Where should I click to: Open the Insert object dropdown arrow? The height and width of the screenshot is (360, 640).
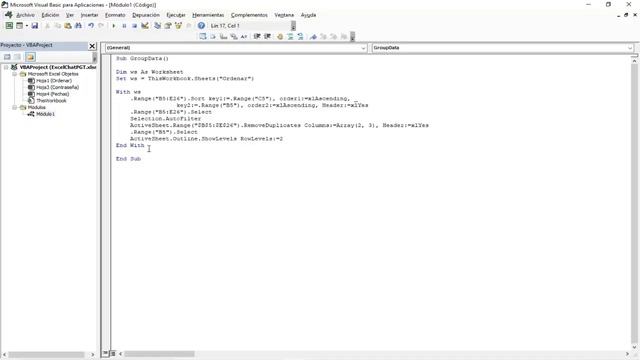(x=27, y=26)
